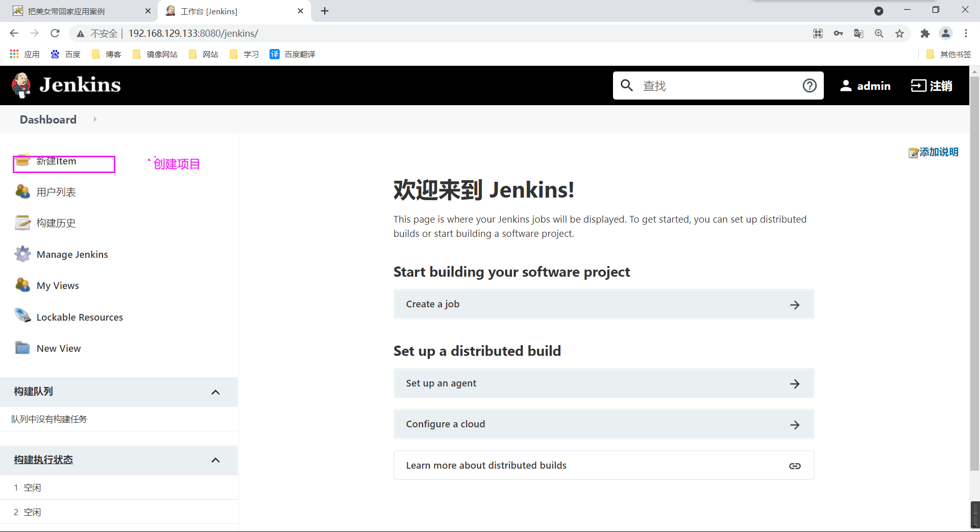Open 构建历史 in sidebar
This screenshot has width=980, height=532.
56,223
